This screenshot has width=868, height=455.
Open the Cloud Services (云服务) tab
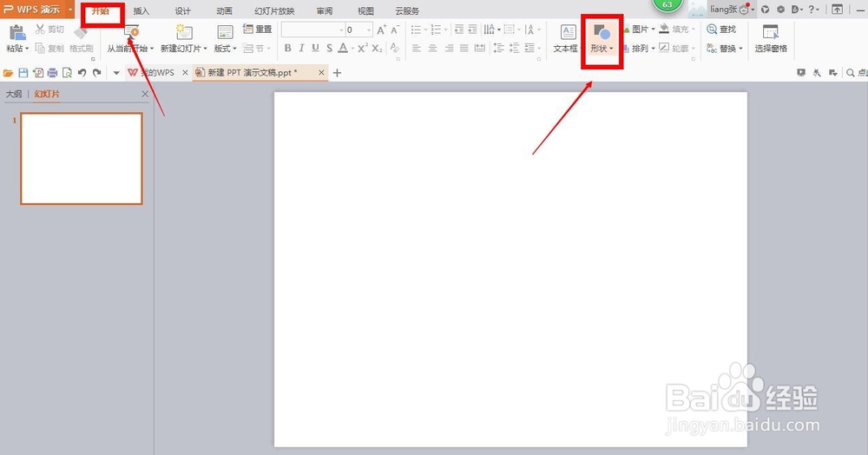(407, 11)
